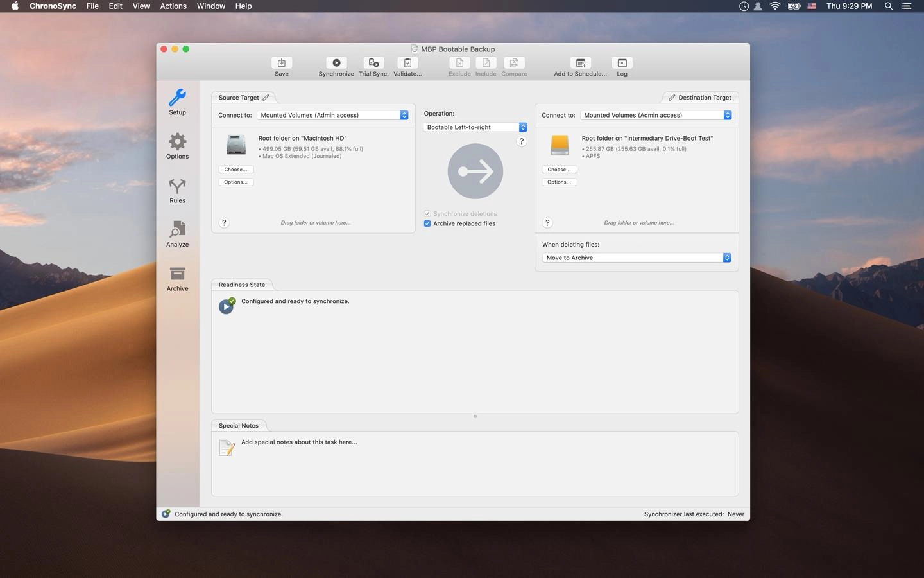
Task: Run a Trial Sync from the toolbar
Action: [373, 63]
